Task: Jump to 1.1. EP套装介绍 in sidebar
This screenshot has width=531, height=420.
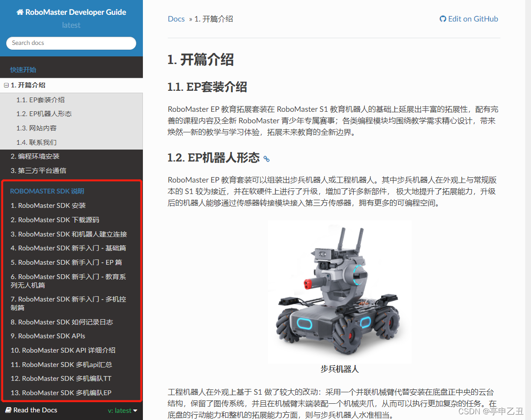Action: point(40,100)
